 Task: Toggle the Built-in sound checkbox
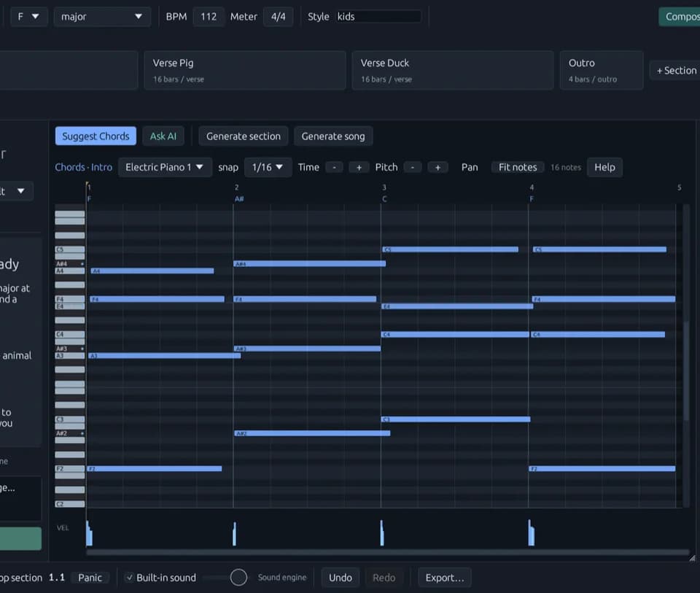[130, 578]
